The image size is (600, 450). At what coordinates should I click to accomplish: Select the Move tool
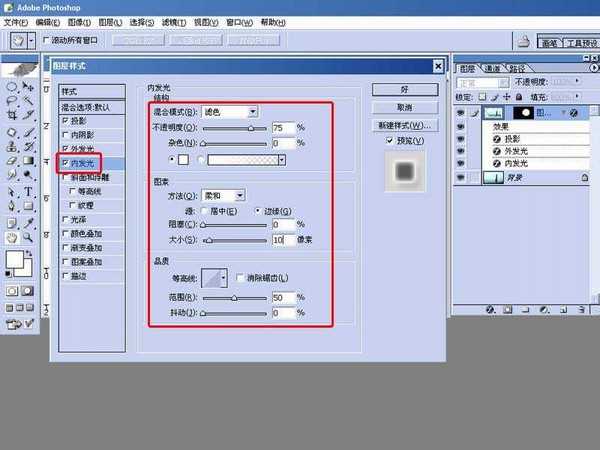(x=28, y=87)
